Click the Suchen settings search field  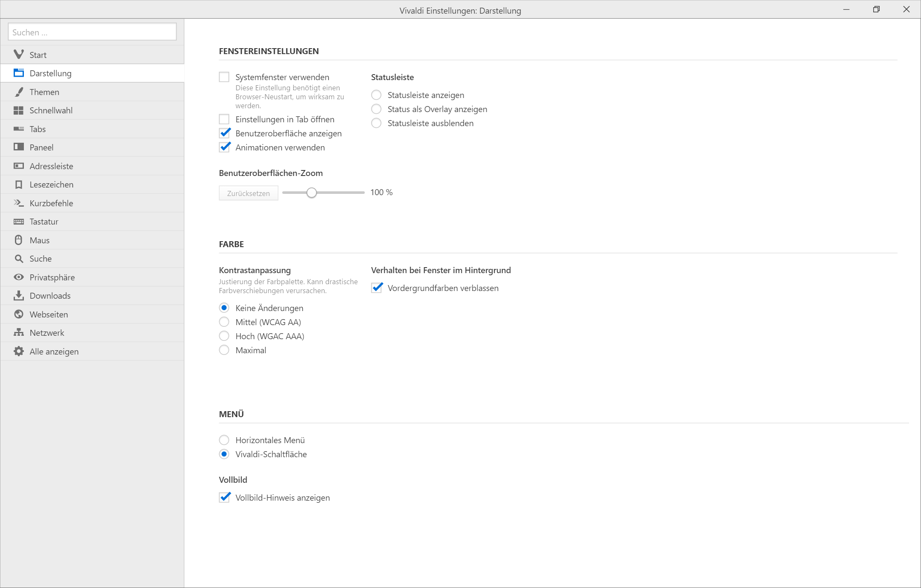coord(92,32)
